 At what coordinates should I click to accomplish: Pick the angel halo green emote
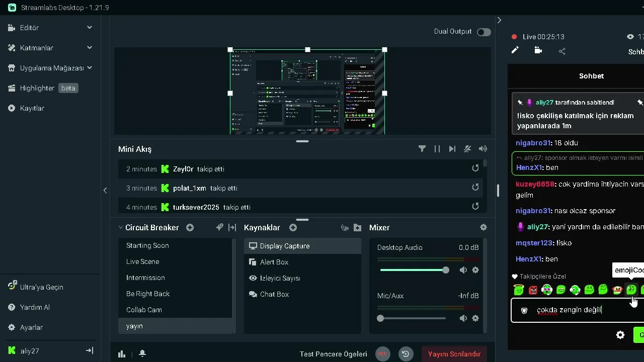point(519,290)
